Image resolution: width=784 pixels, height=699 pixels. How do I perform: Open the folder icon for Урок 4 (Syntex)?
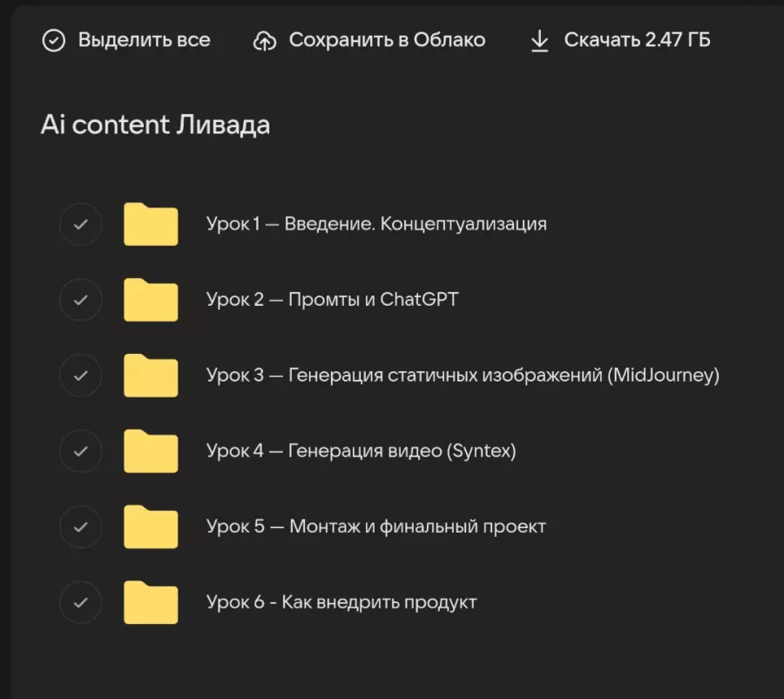(150, 451)
